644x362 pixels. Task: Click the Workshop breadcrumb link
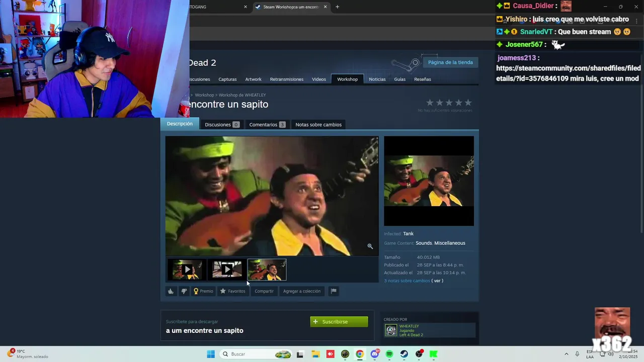(x=204, y=95)
